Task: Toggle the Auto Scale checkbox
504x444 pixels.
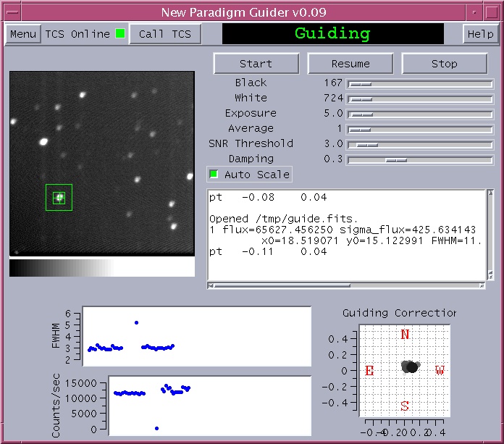Action: [214, 175]
